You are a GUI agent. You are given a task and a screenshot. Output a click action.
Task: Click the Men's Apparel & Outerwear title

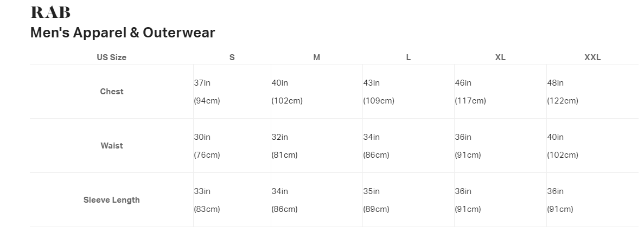tap(123, 33)
